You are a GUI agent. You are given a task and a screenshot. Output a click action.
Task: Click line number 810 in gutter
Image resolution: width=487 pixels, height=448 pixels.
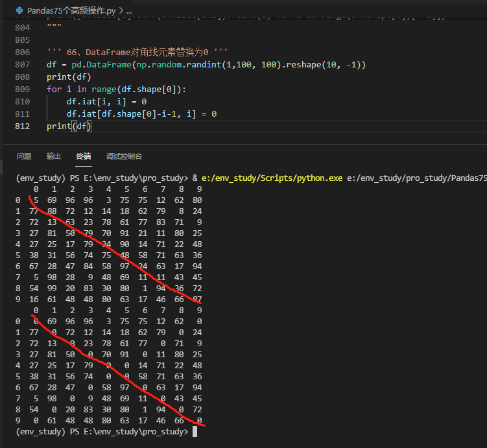pos(22,102)
